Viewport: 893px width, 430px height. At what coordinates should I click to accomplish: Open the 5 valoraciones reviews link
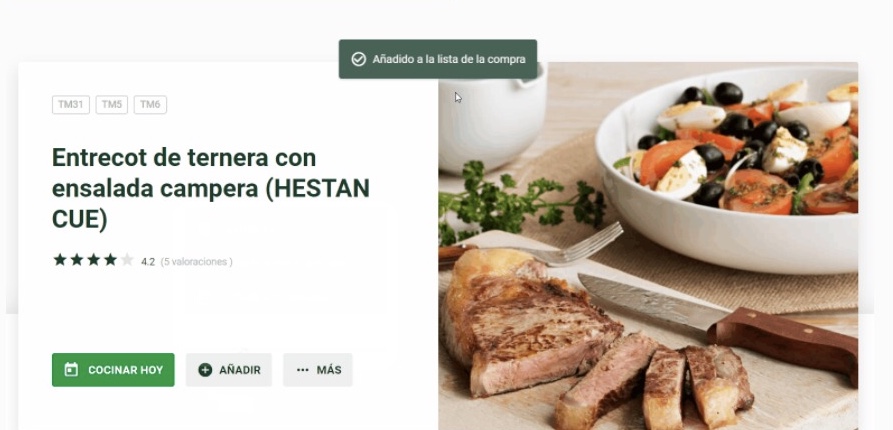click(196, 262)
